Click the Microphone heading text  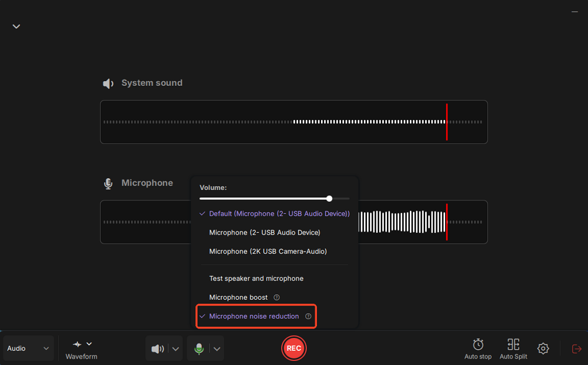click(x=147, y=183)
